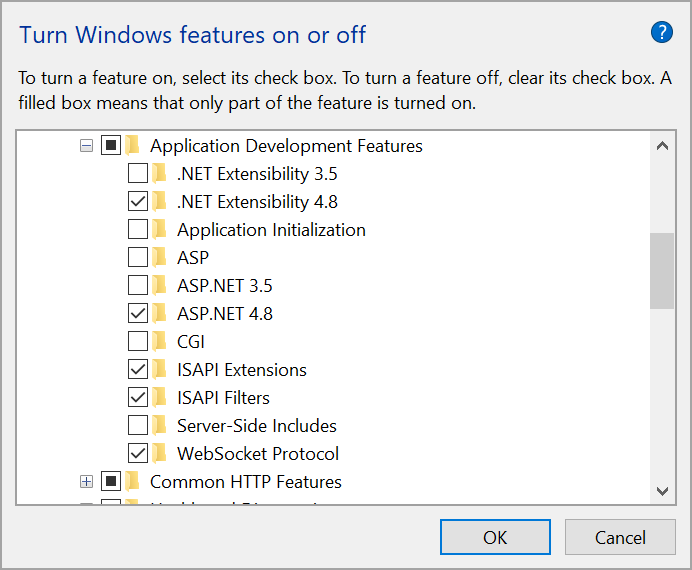The width and height of the screenshot is (692, 570).
Task: Toggle the Common HTTP Features filled checkbox
Action: coord(111,481)
